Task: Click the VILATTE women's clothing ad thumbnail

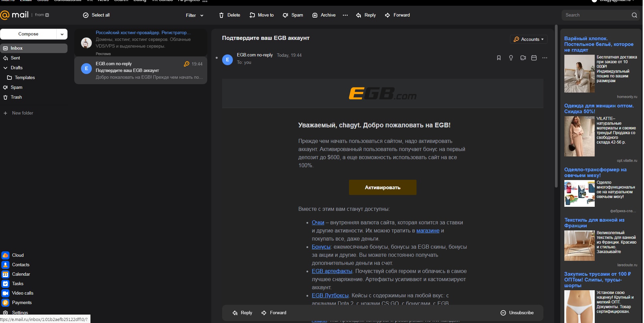Action: [580, 136]
